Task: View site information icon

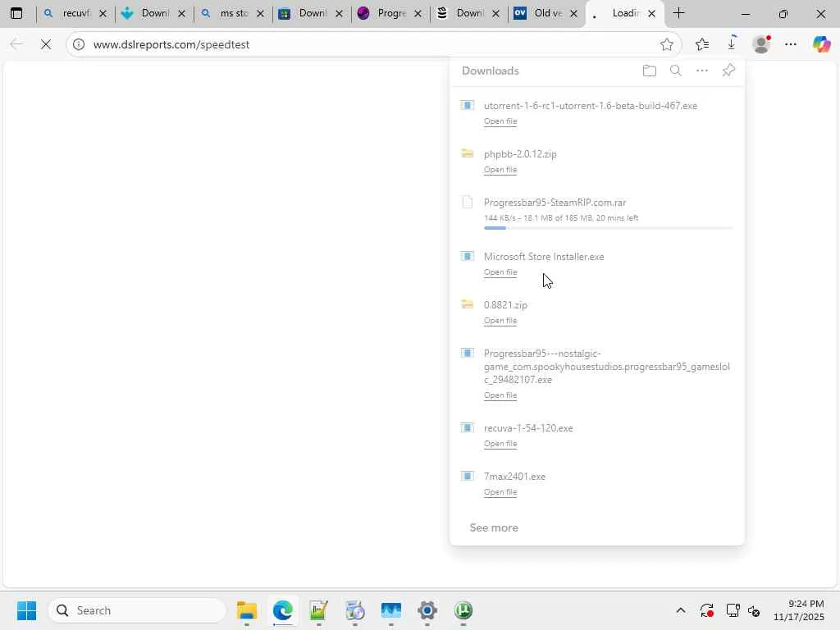Action: coord(79,44)
